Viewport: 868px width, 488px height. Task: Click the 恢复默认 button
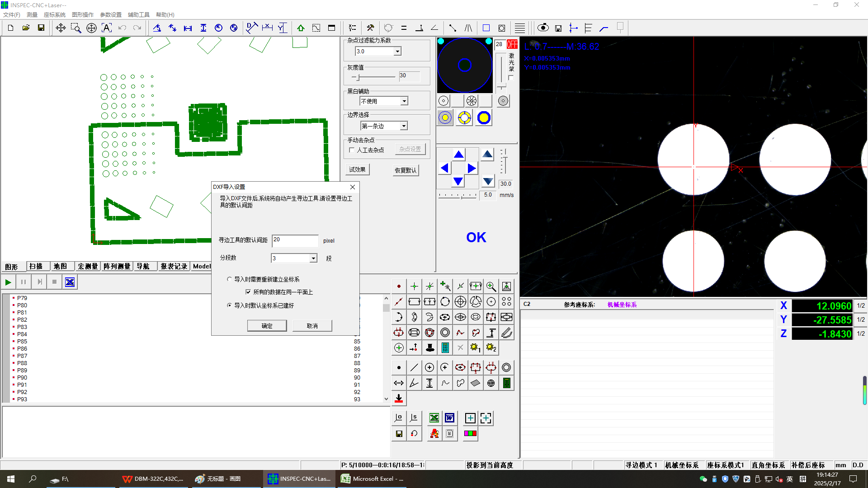pos(406,170)
